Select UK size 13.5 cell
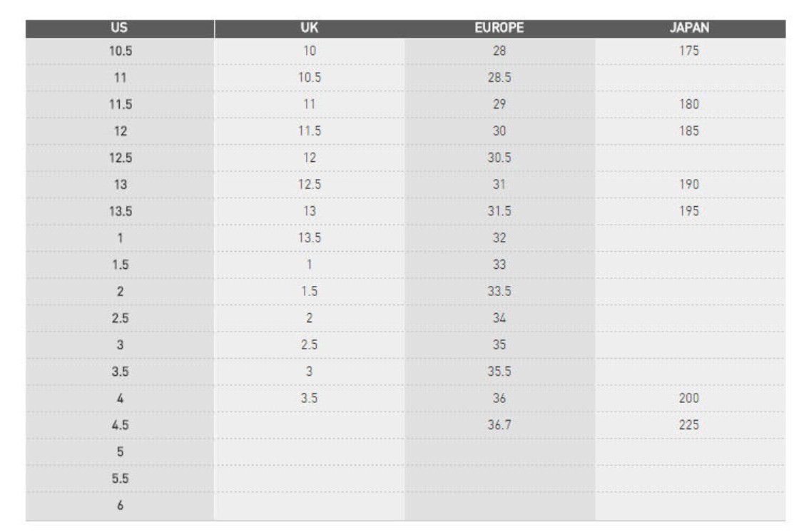This screenshot has width=799, height=532. click(310, 238)
